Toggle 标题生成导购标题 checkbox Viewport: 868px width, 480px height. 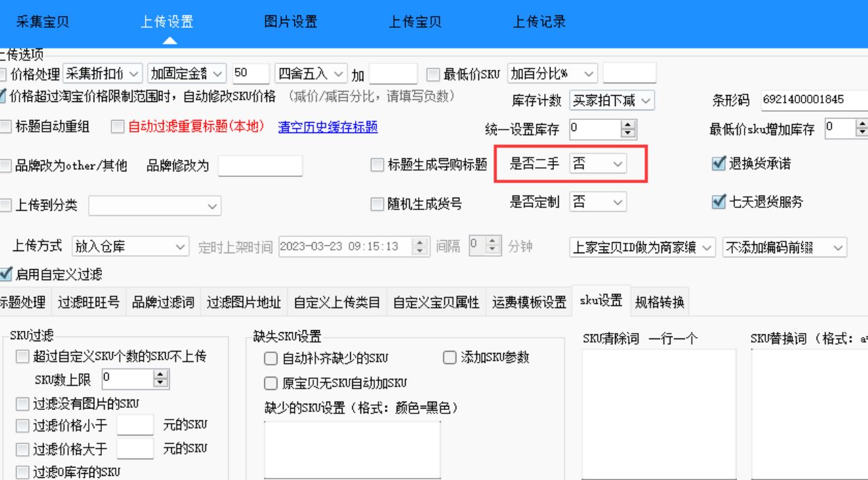click(377, 165)
